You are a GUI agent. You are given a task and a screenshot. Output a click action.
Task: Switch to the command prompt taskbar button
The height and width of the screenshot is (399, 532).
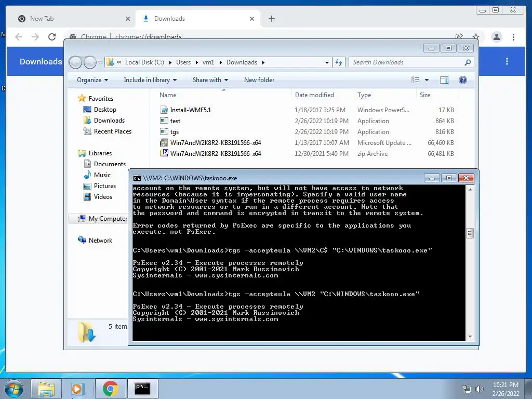point(142,389)
